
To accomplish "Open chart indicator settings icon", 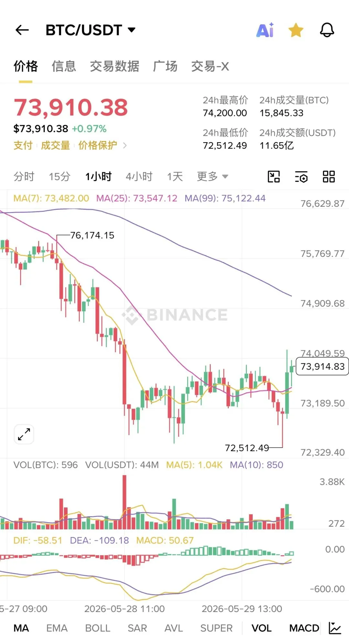I will pos(301,177).
